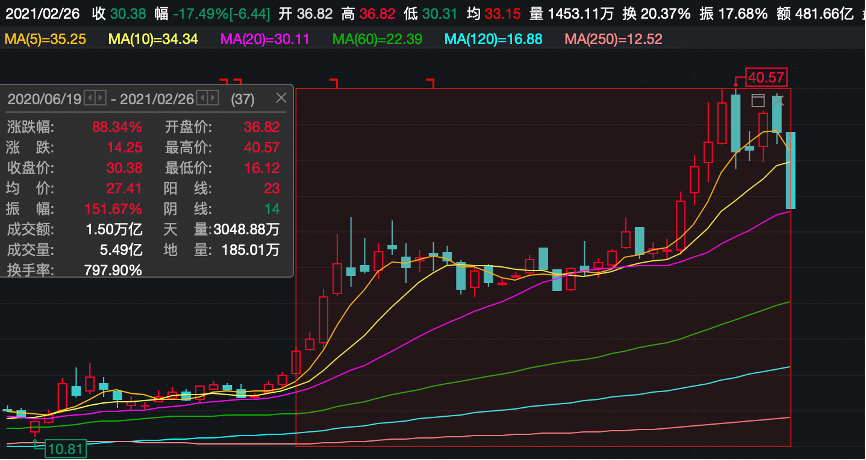Select the 5.49亿 成交量 value
Viewport: 866px width, 460px height.
121,250
